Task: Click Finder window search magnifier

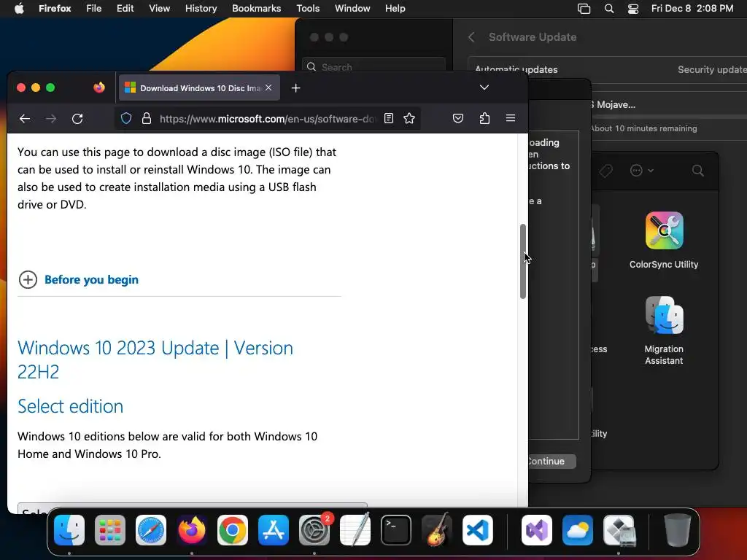Action: click(698, 171)
